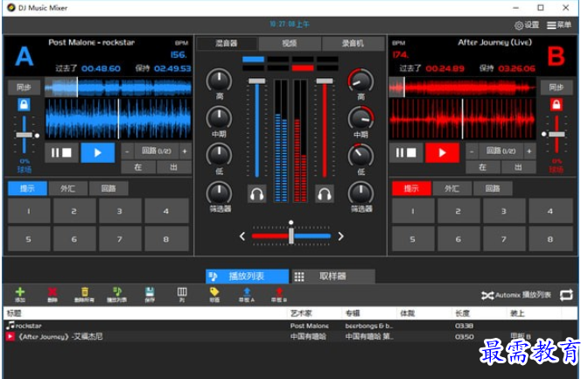Switch to the recorder (录音机) tab
This screenshot has width=588, height=379.
pyautogui.click(x=353, y=43)
